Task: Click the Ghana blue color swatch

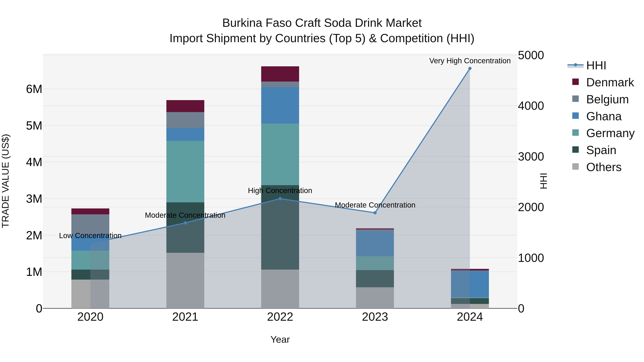Action: coord(575,116)
